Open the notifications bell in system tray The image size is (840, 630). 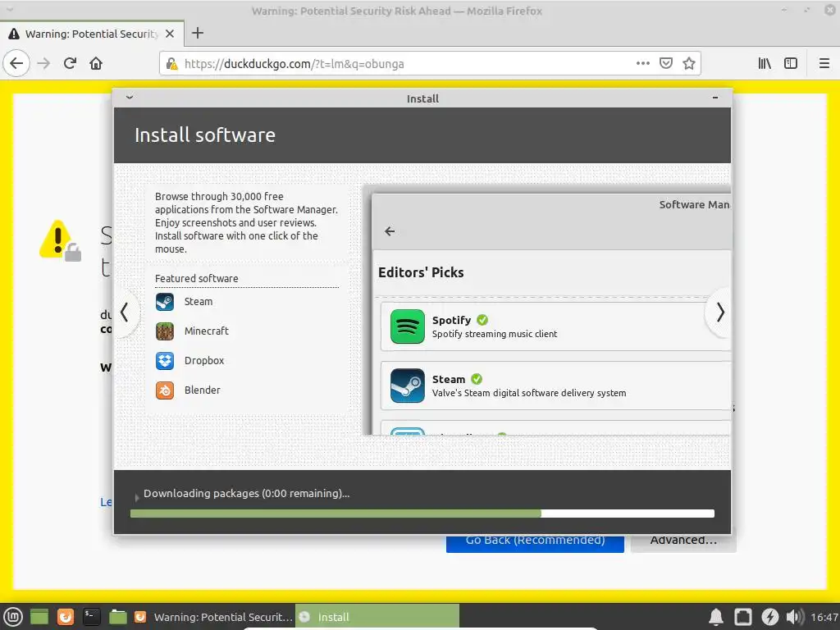click(716, 617)
